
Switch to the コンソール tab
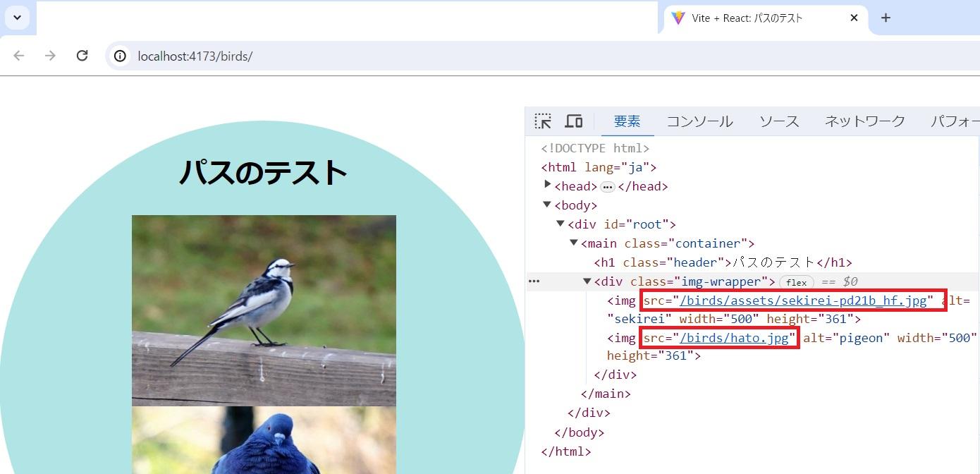coord(699,121)
